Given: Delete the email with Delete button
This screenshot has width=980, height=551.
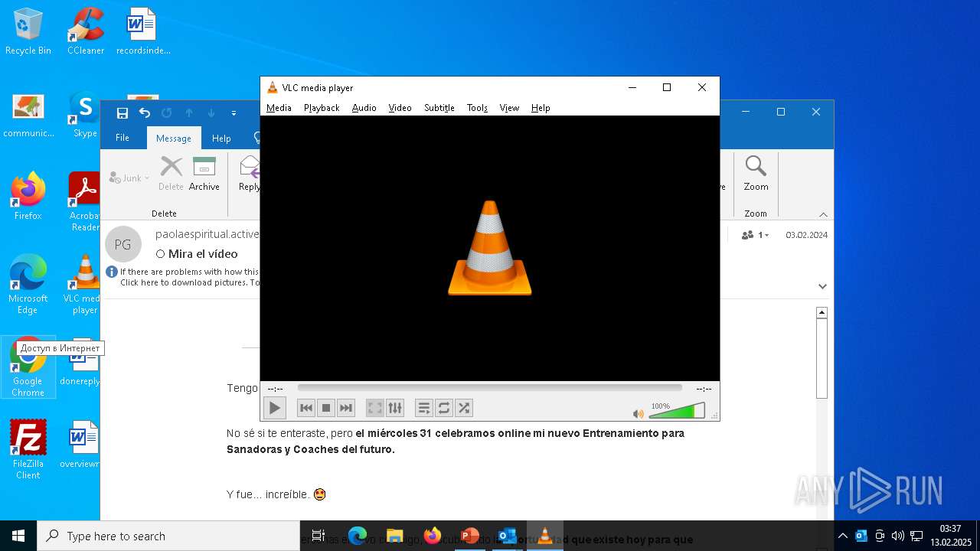Looking at the screenshot, I should point(171,173).
